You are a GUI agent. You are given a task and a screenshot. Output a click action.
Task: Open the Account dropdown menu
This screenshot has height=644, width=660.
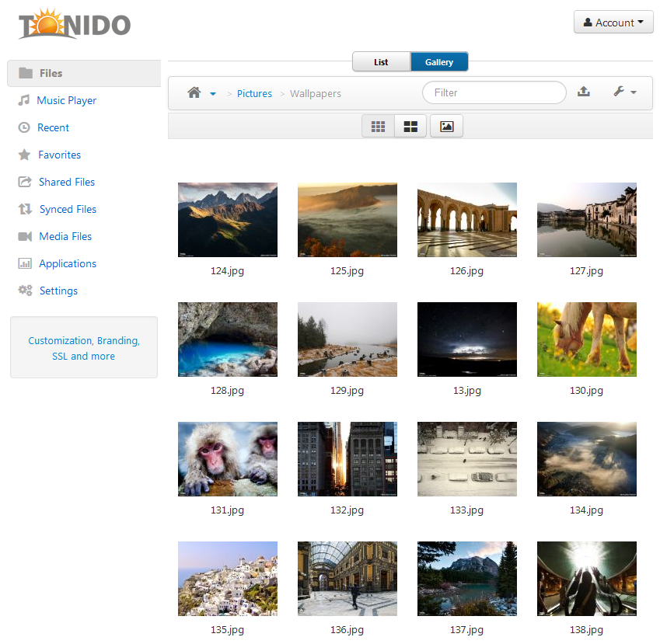[613, 23]
